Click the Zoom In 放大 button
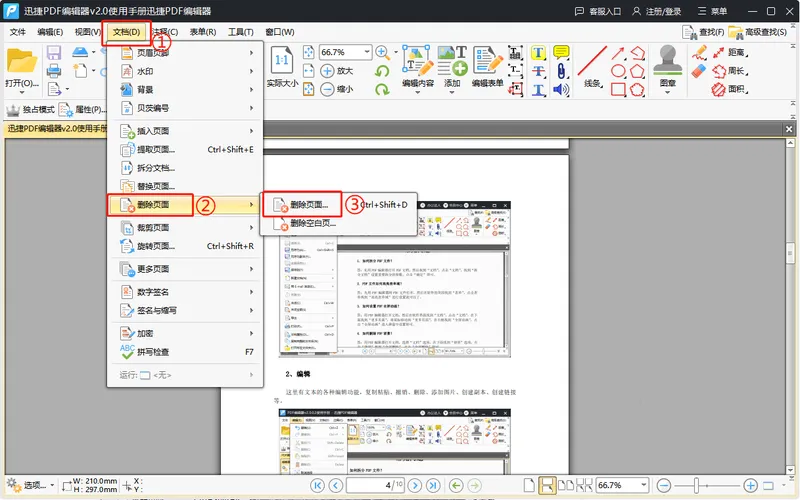 (x=336, y=71)
